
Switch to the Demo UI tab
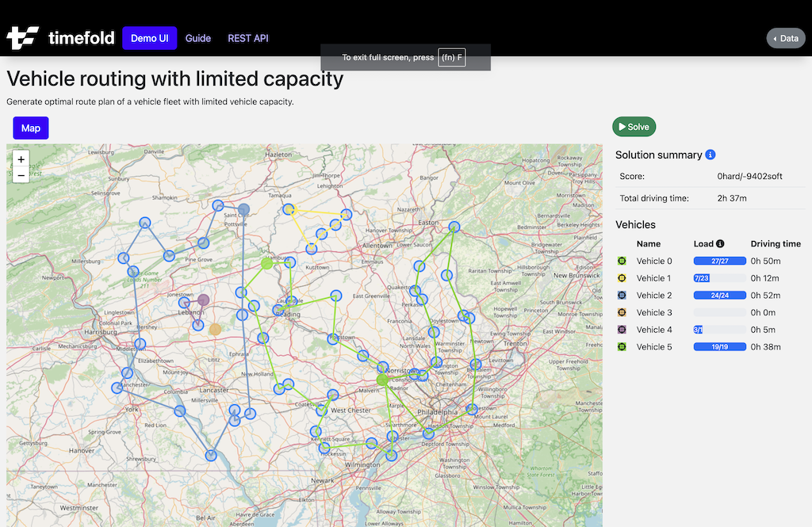coord(149,38)
